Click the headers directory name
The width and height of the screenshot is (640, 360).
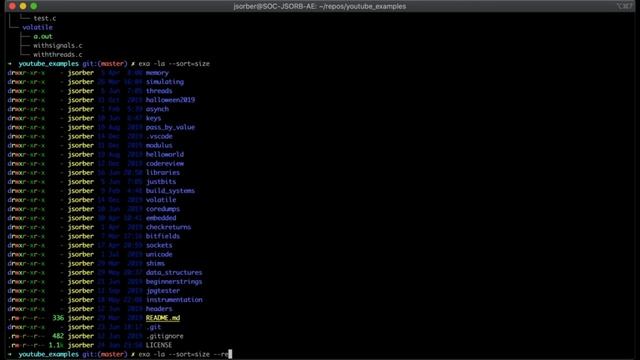159,309
